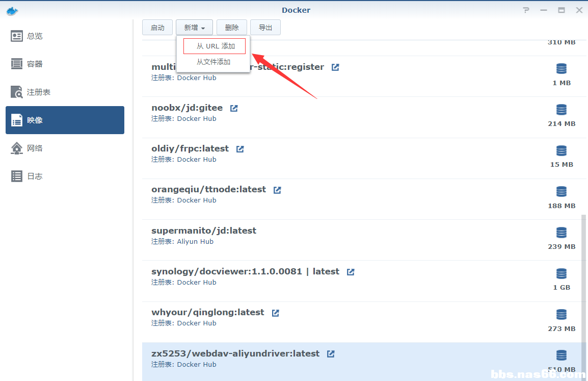
Task: Click the 188 MB size value
Action: click(x=562, y=206)
